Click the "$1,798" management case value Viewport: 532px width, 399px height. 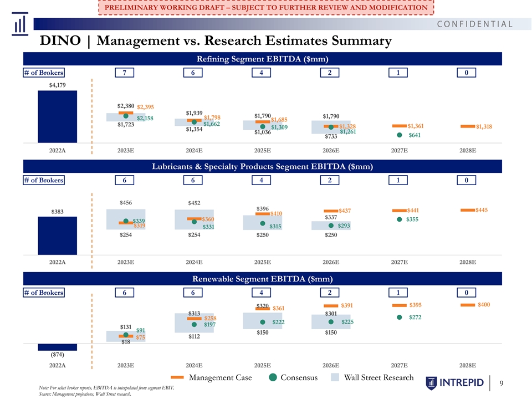click(x=212, y=117)
